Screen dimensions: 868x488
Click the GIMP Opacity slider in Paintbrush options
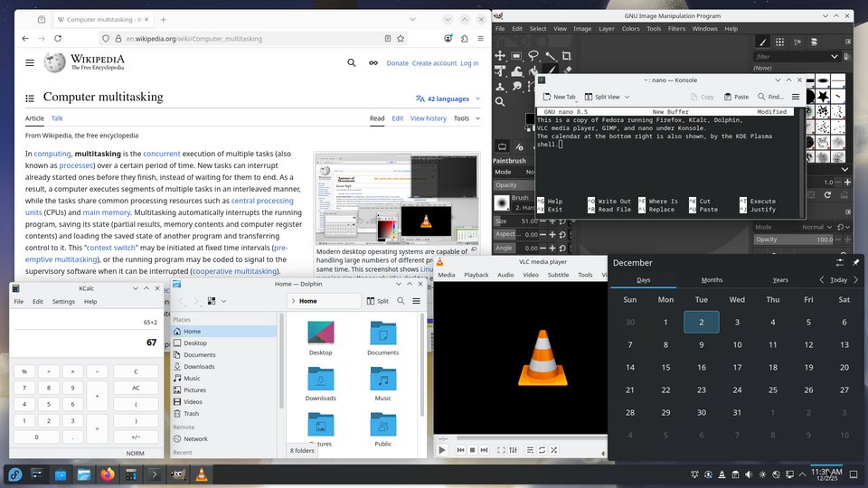tap(514, 185)
